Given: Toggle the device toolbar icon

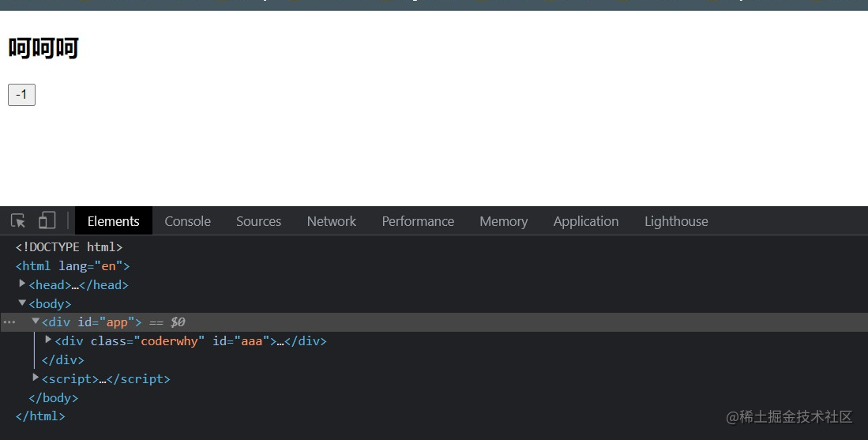Looking at the screenshot, I should click(47, 220).
